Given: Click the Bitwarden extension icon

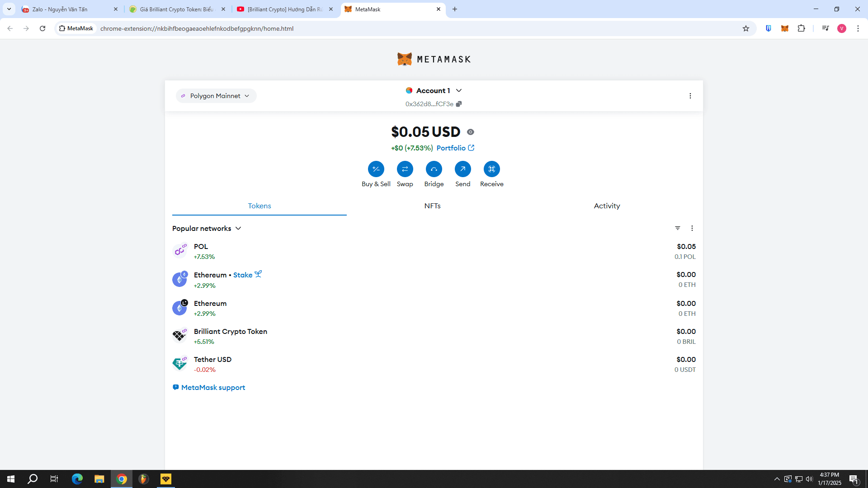Looking at the screenshot, I should tap(768, 28).
